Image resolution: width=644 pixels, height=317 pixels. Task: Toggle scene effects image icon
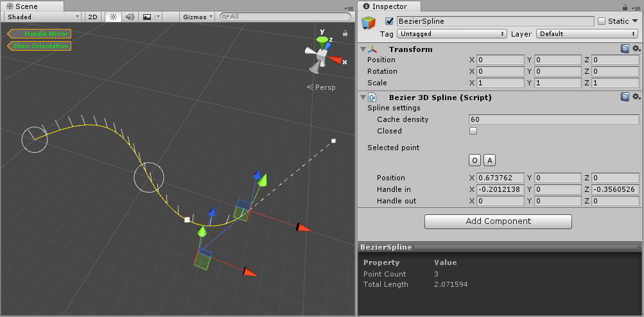tap(146, 17)
